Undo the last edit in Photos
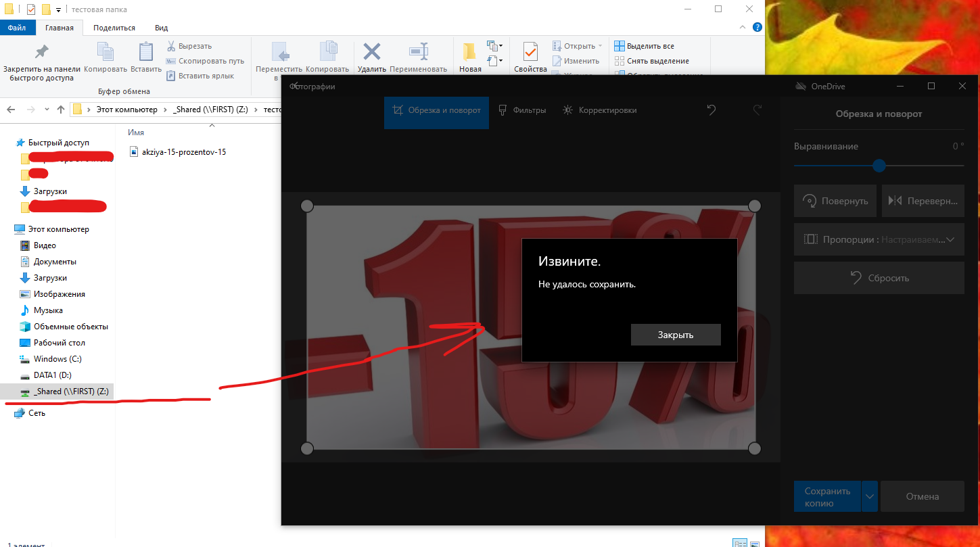The width and height of the screenshot is (980, 547). coord(711,110)
